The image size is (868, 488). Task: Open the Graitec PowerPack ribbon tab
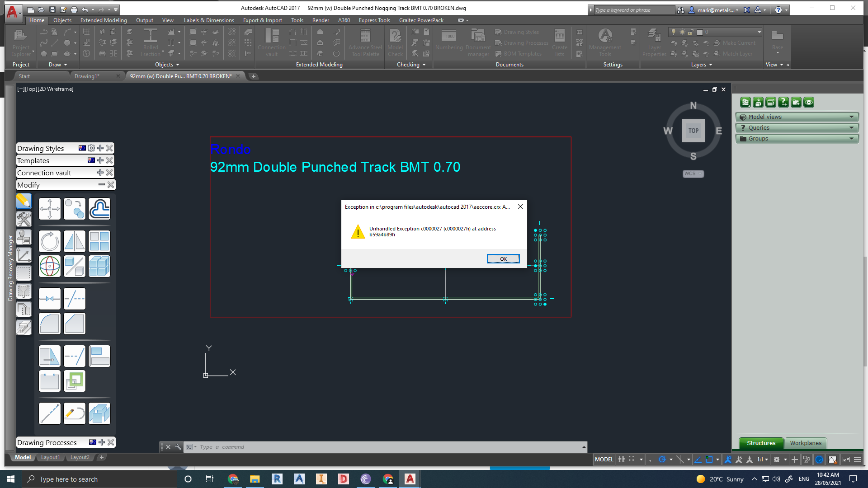click(421, 20)
